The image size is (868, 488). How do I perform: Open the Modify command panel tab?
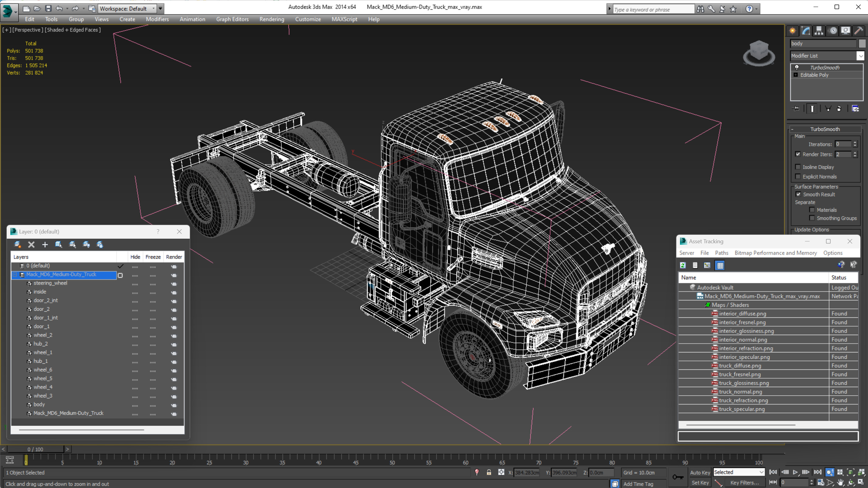coord(806,31)
